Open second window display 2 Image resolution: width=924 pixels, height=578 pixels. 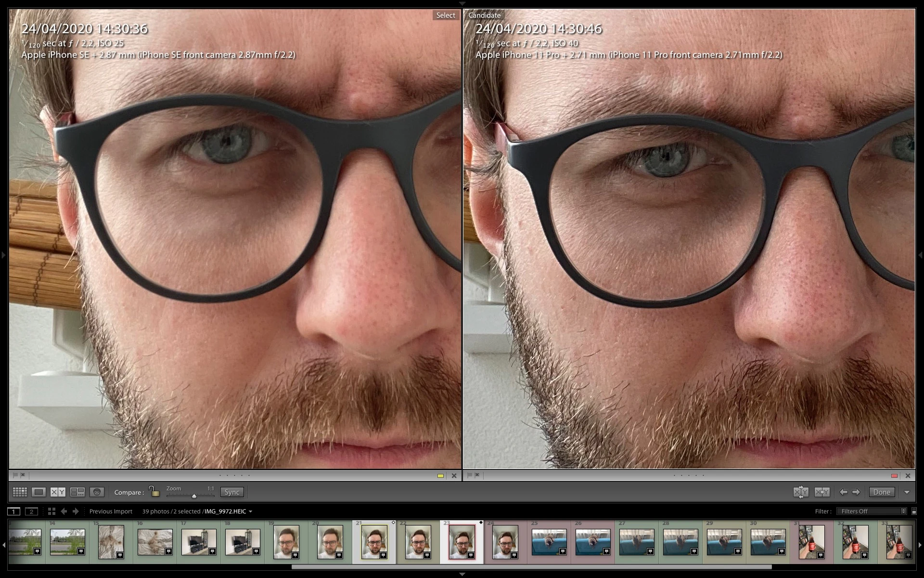(x=31, y=511)
